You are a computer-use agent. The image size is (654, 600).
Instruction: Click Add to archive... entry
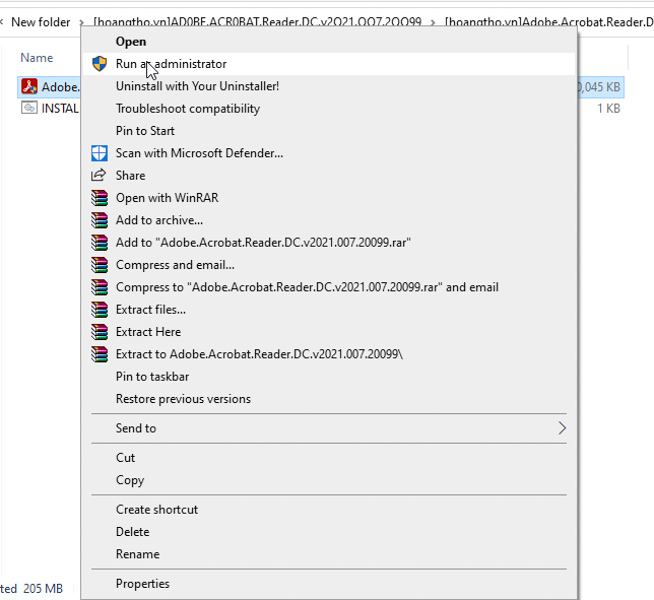(x=159, y=220)
